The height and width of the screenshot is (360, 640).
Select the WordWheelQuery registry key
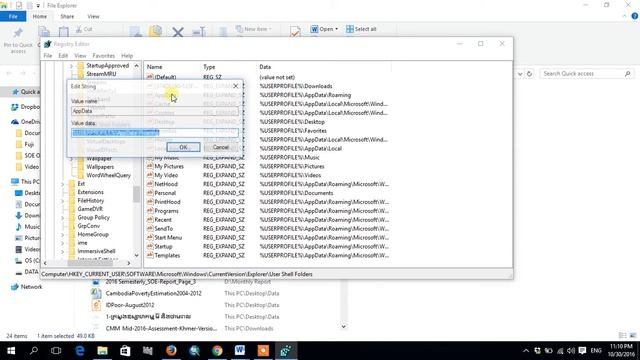pos(108,175)
